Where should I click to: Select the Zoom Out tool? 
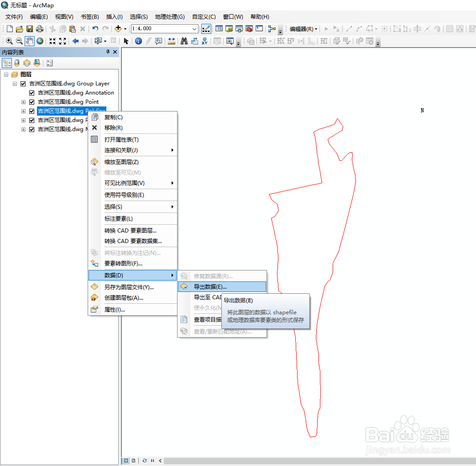click(19, 41)
